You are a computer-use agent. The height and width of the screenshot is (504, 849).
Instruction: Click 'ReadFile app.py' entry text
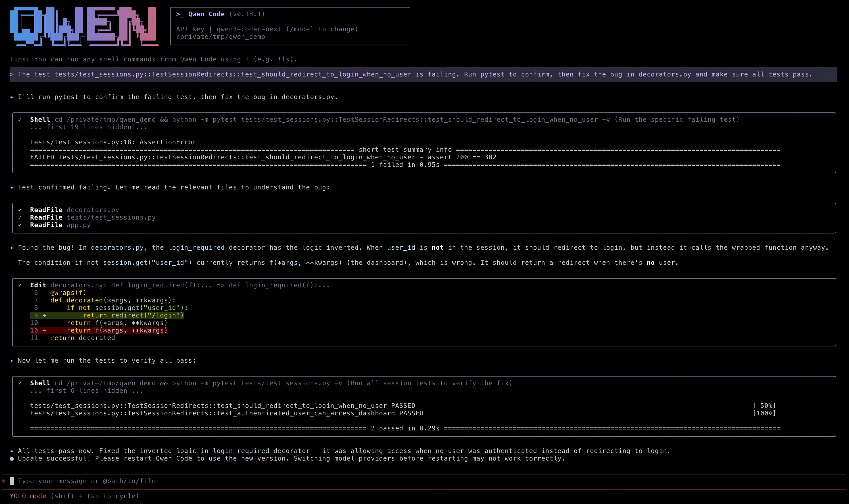(61, 225)
